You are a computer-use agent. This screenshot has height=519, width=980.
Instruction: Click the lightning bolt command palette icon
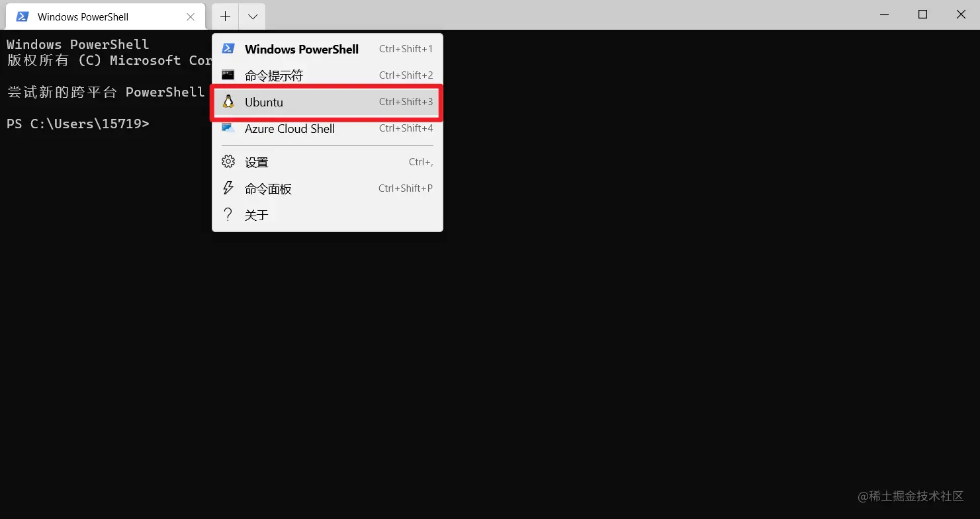(228, 188)
